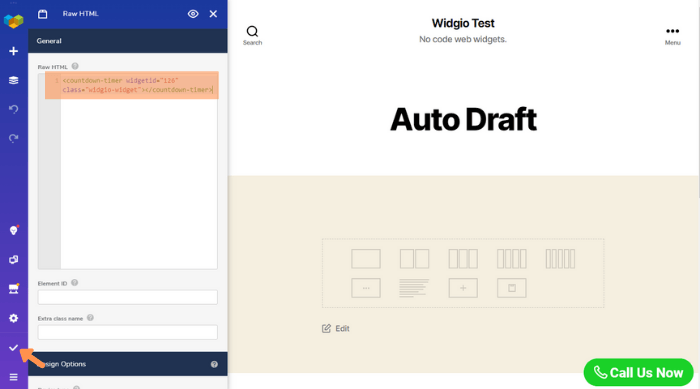Save with the checkmark icon

point(13,347)
